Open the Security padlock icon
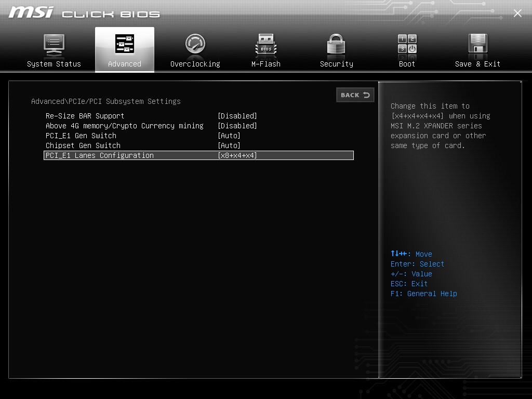Viewport: 532px width, 399px height. pyautogui.click(x=336, y=44)
